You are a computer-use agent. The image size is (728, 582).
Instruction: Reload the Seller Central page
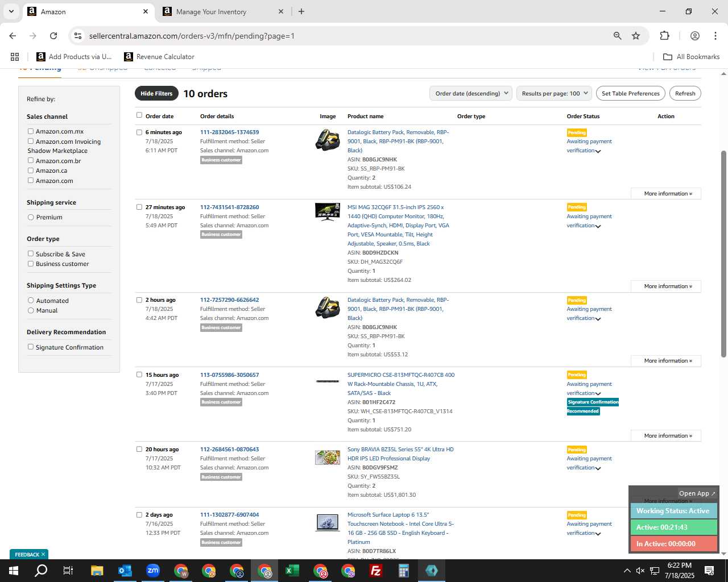53,36
